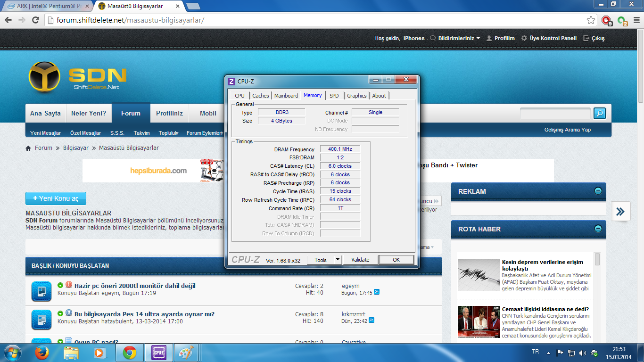Open the Chrome menu icon
644x362 pixels.
[x=636, y=21]
